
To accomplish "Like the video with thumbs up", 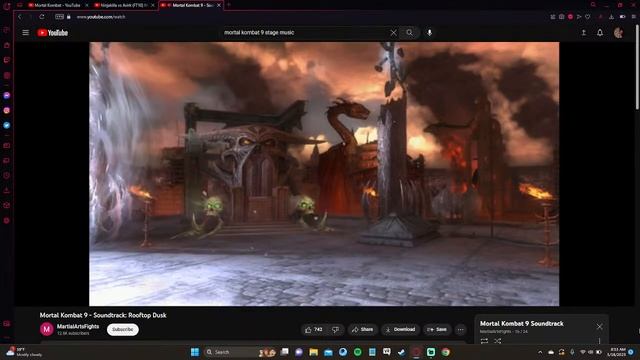I will pyautogui.click(x=314, y=329).
